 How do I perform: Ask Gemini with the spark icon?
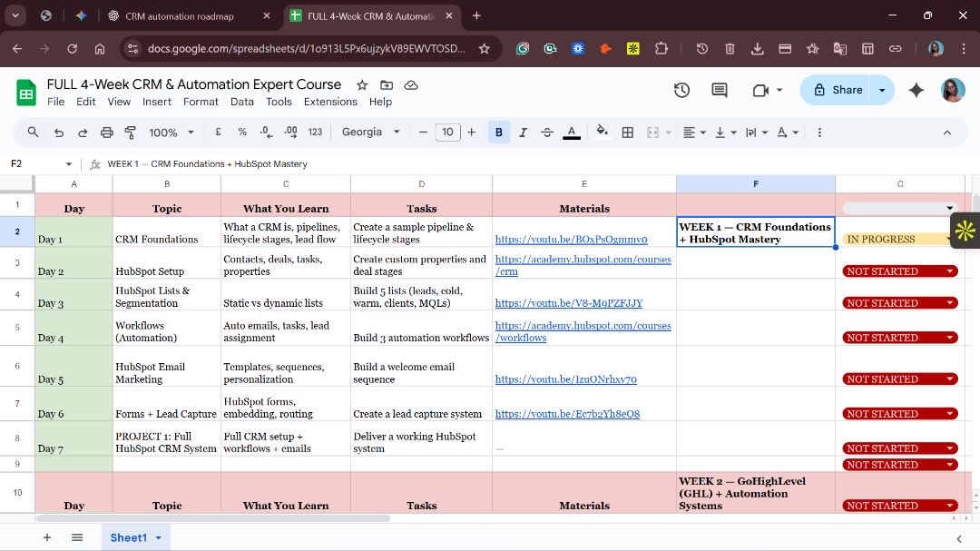tap(916, 90)
